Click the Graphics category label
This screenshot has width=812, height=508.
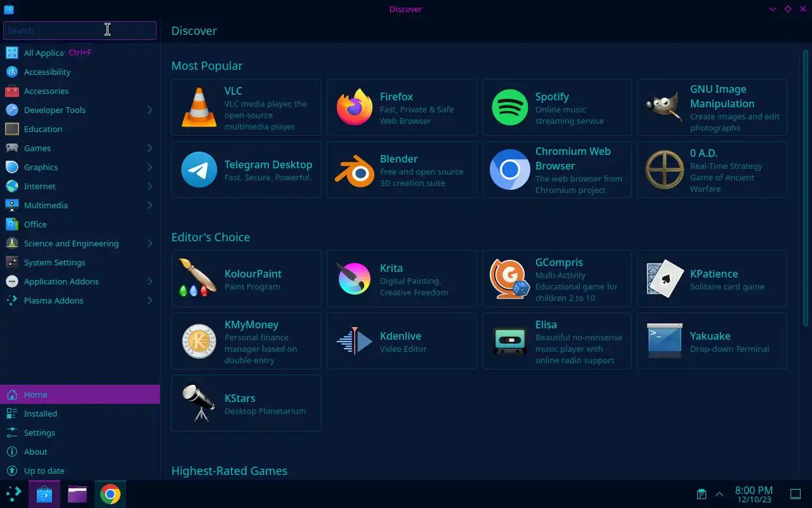click(x=41, y=167)
